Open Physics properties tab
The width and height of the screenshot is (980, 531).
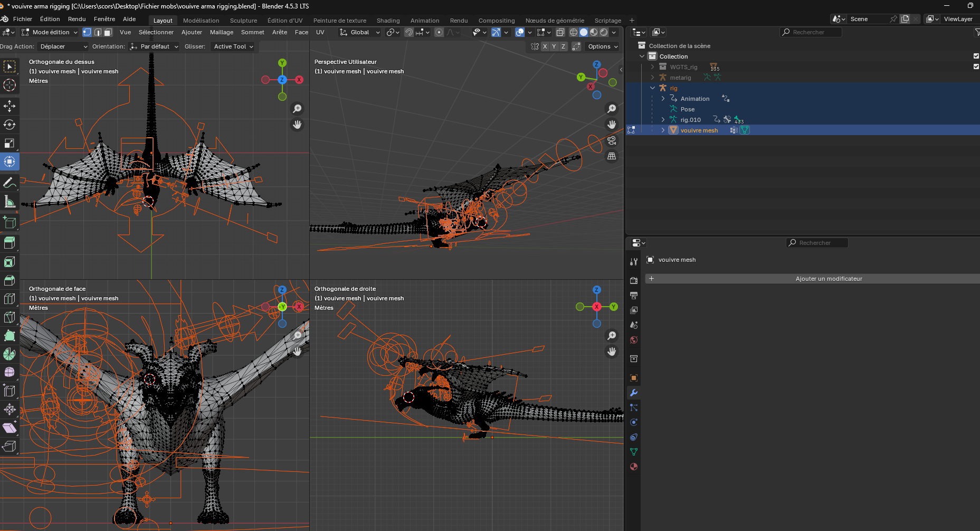point(634,422)
